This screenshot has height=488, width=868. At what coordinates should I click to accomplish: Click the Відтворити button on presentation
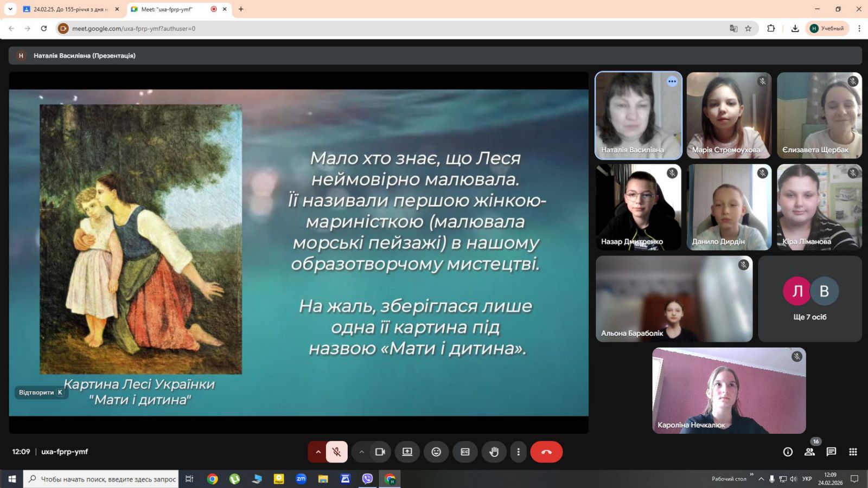point(41,393)
